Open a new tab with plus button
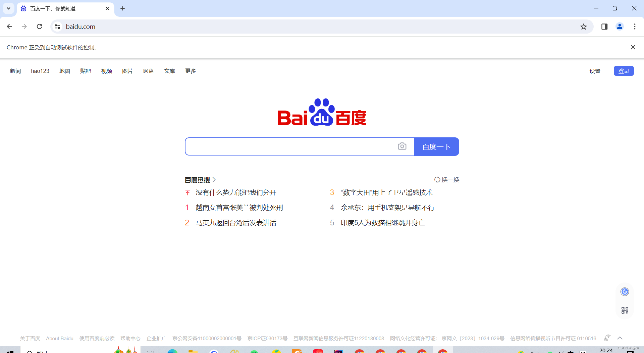Image resolution: width=644 pixels, height=353 pixels. click(x=122, y=8)
